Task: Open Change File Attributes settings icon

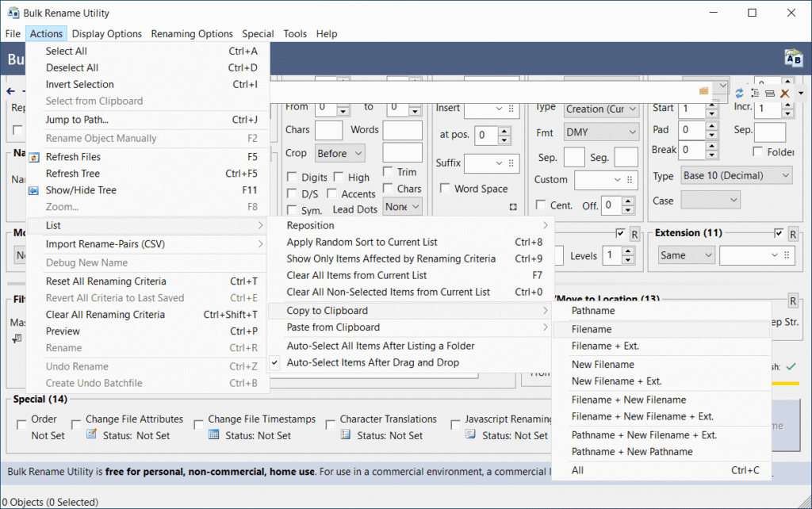Action: pyautogui.click(x=92, y=434)
